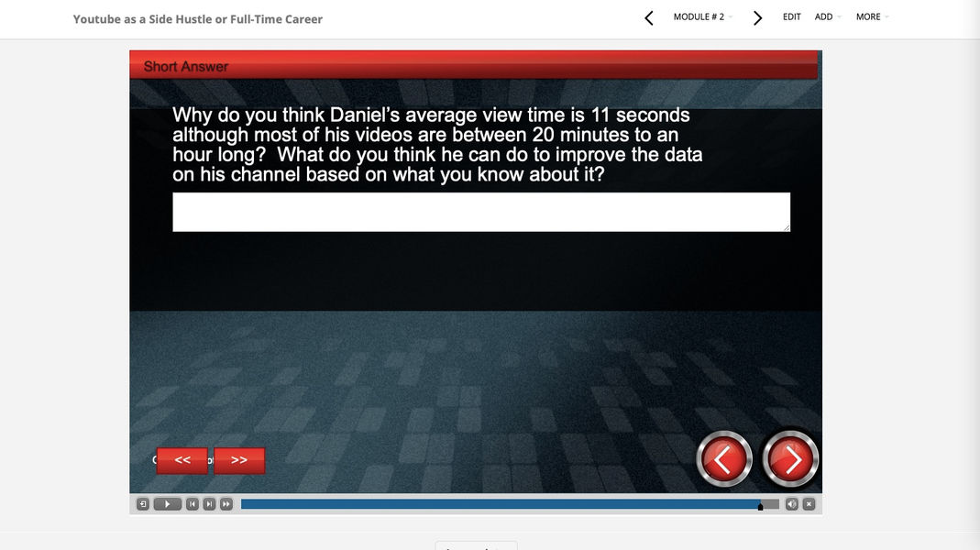Image resolution: width=980 pixels, height=550 pixels.
Task: Mute audio with the speaker icon
Action: click(792, 504)
